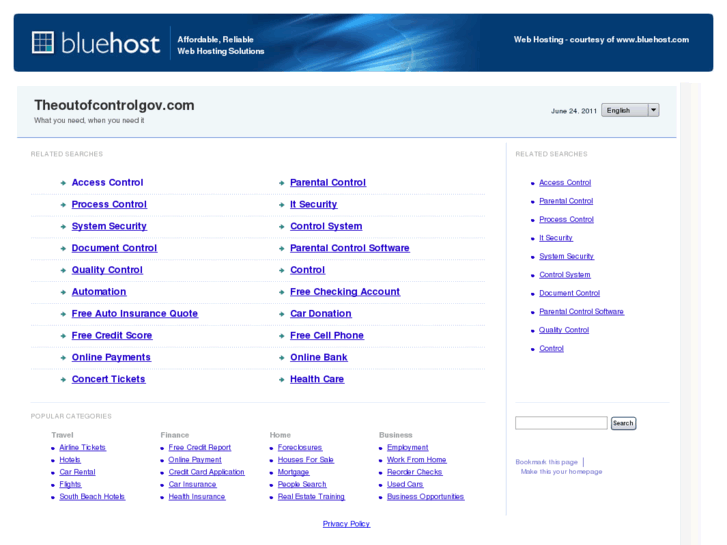This screenshot has height=545, width=727.
Task: Open Employment under Business
Action: 408,448
